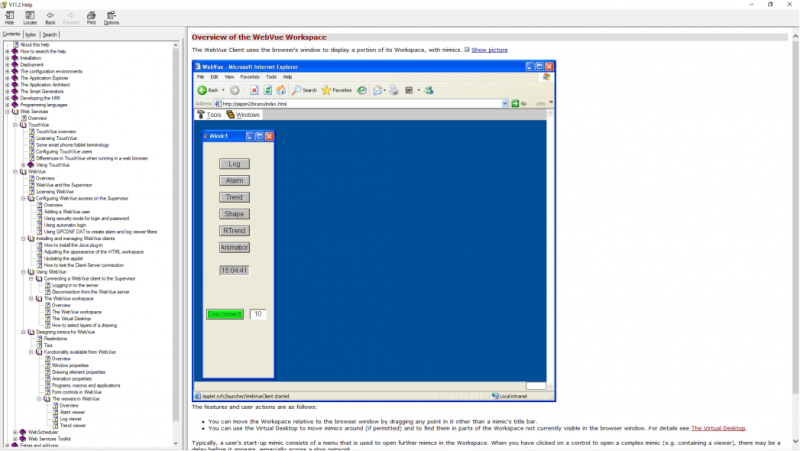Expand the WebScheduler book
Viewport: 800px width, 451px height.
15,432
